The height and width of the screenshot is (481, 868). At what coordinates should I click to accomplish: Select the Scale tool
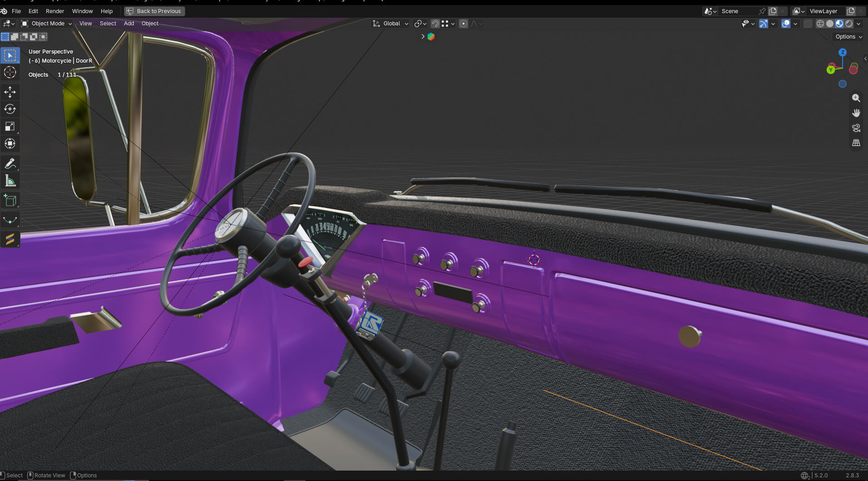[10, 127]
